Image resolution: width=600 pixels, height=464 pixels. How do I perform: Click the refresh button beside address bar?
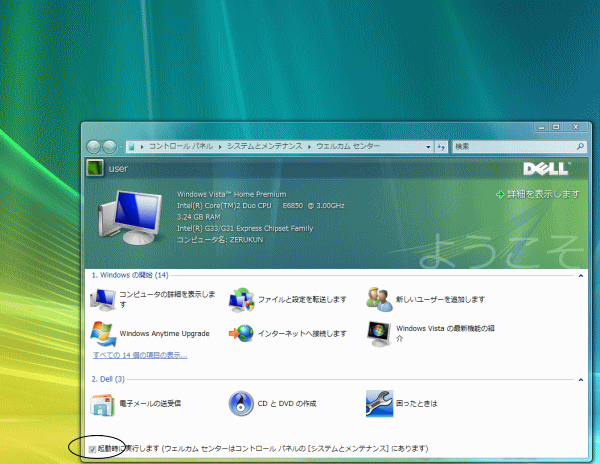click(x=441, y=147)
